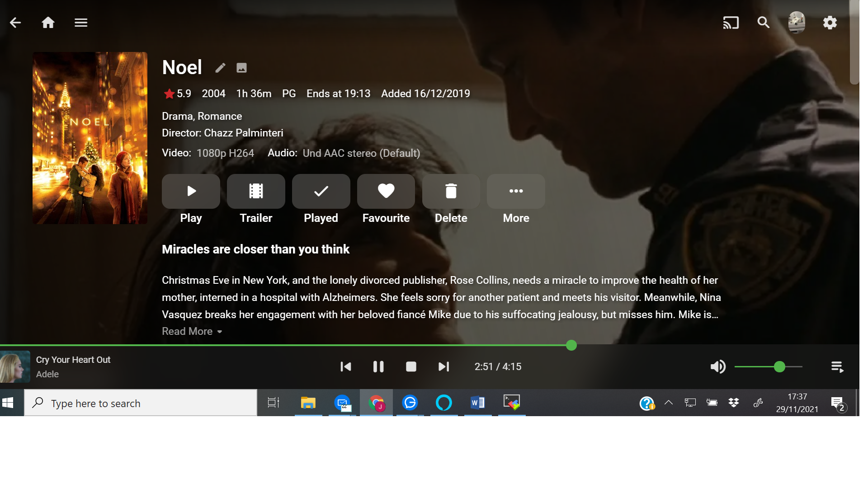Open the user profile avatar menu

pyautogui.click(x=796, y=23)
